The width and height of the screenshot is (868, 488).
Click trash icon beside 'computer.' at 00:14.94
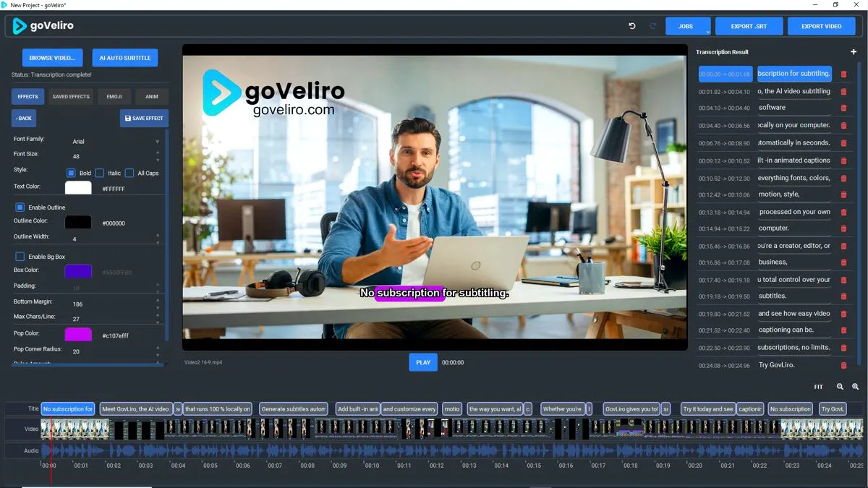coord(843,228)
